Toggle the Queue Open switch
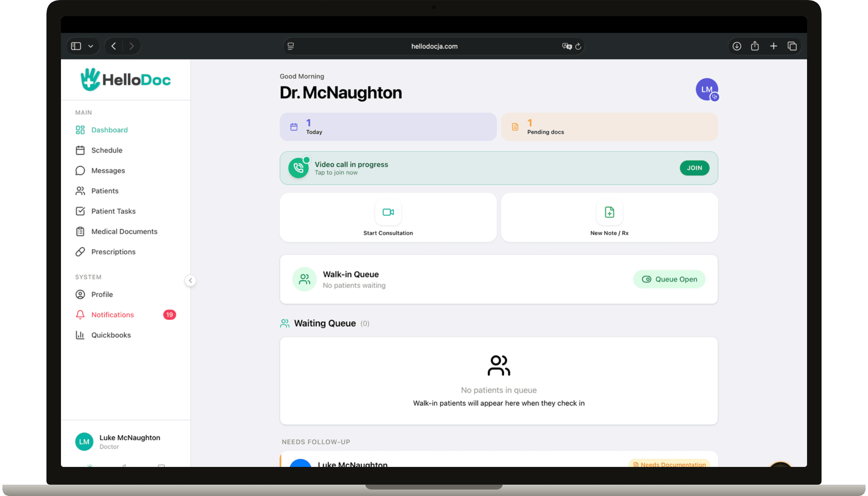 pos(669,279)
